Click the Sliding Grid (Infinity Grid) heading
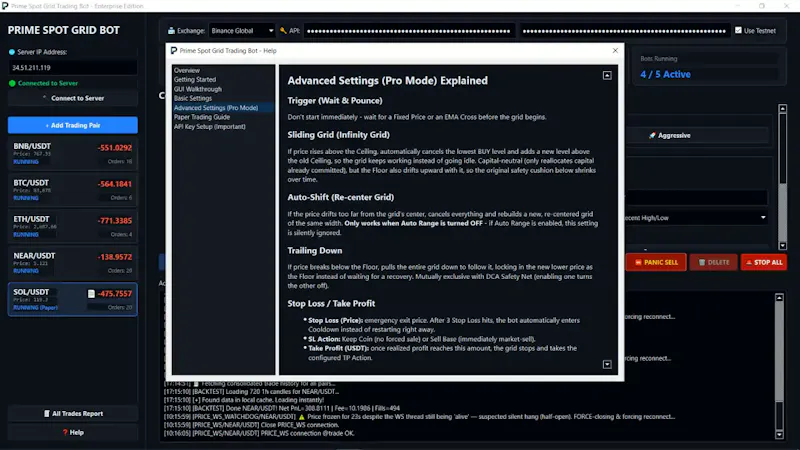Screen dimensions: 800x450 click(x=338, y=135)
